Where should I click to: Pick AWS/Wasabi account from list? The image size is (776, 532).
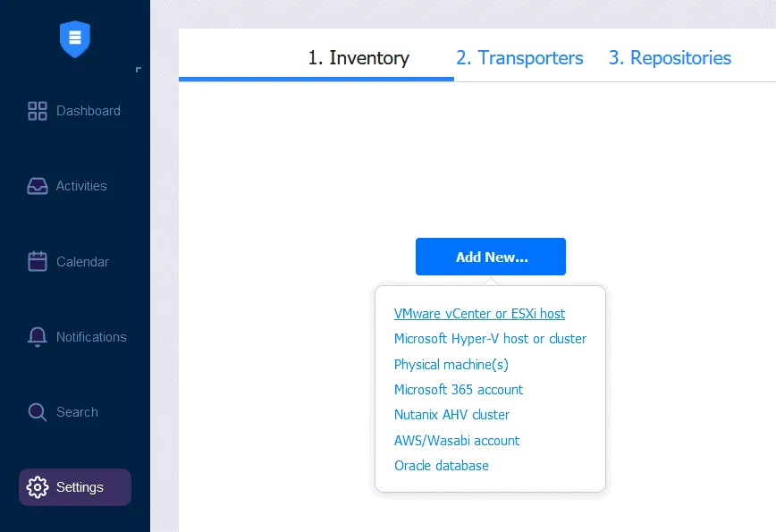pos(457,441)
